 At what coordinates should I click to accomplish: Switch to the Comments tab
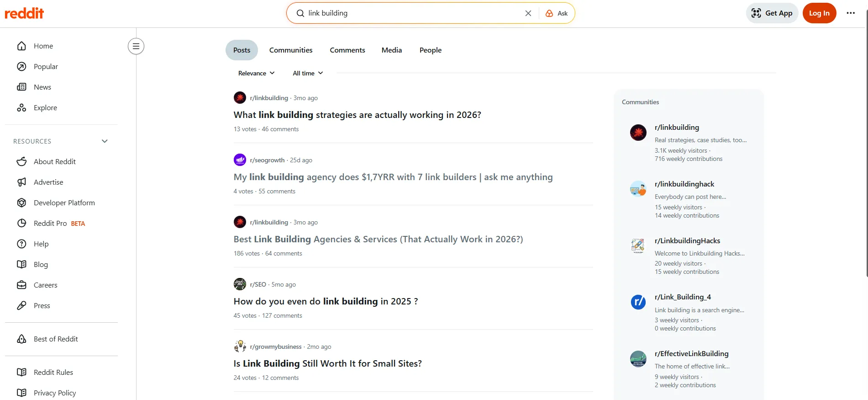click(x=347, y=50)
